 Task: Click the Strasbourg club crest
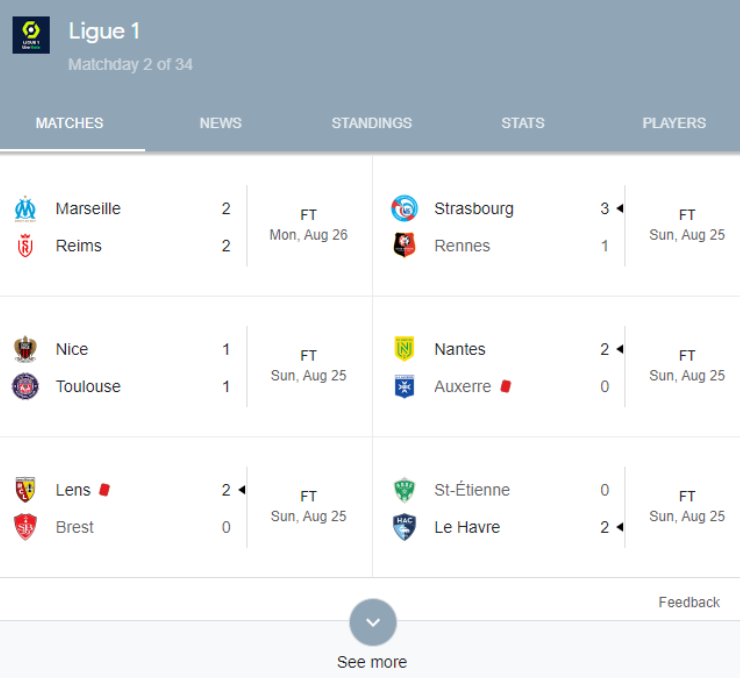pyautogui.click(x=404, y=208)
